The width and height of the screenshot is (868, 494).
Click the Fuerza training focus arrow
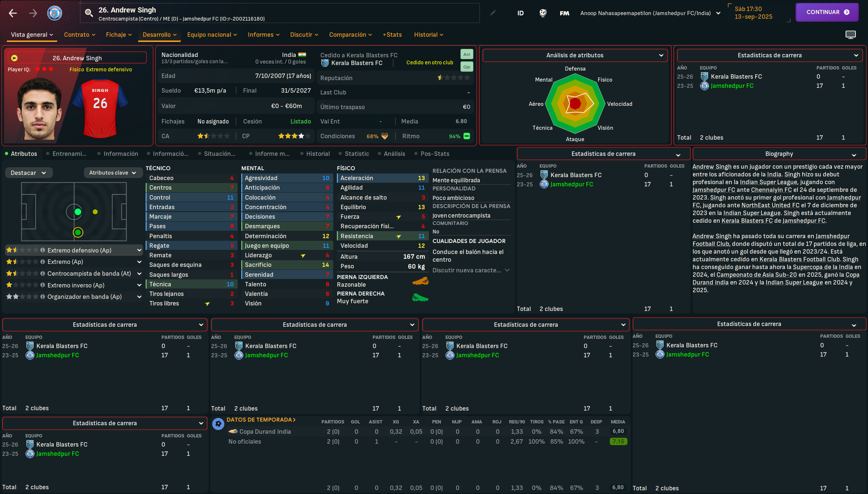pyautogui.click(x=399, y=217)
